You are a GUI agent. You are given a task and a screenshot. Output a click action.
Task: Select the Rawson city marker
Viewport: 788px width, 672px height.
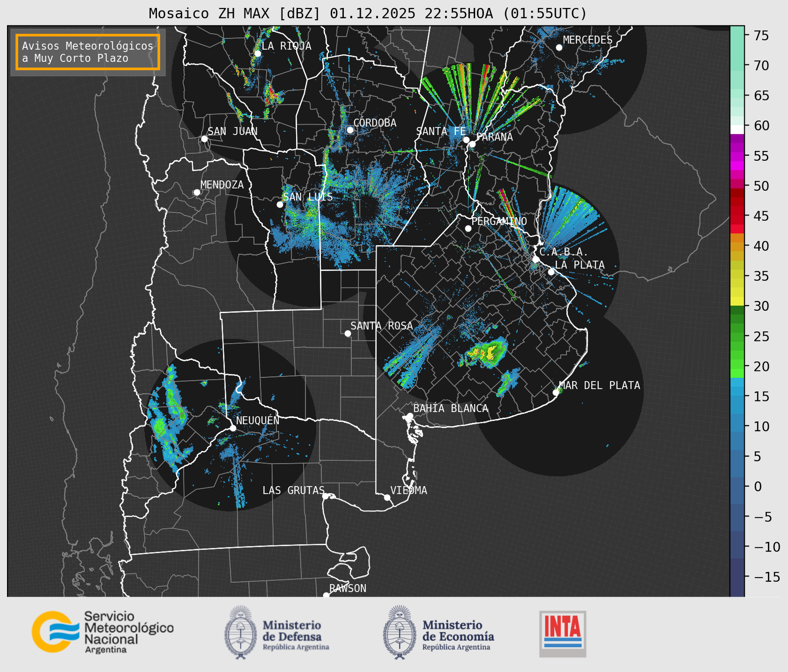click(326, 595)
